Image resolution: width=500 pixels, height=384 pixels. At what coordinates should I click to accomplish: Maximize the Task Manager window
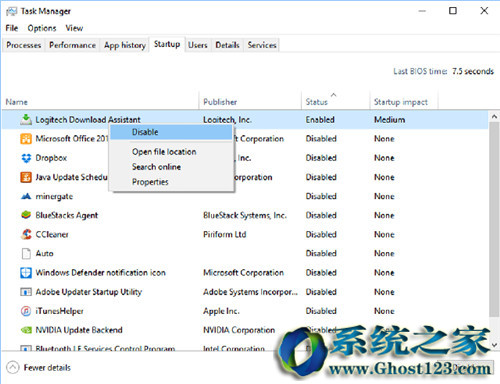(453, 11)
